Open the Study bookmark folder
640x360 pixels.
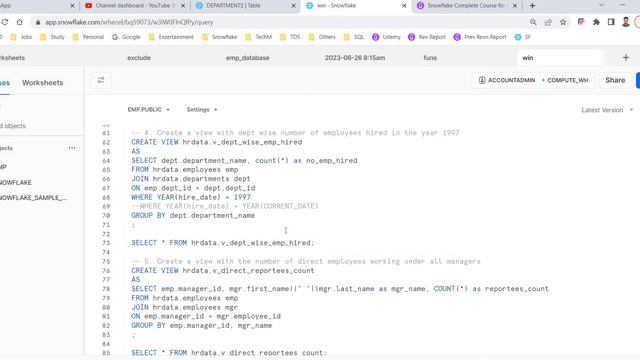pyautogui.click(x=52, y=37)
